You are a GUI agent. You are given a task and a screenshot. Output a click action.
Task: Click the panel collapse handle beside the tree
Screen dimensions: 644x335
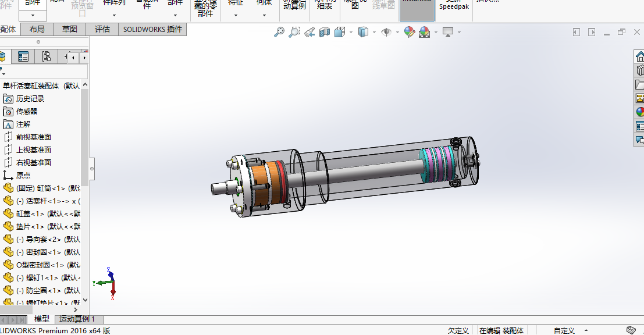point(92,169)
